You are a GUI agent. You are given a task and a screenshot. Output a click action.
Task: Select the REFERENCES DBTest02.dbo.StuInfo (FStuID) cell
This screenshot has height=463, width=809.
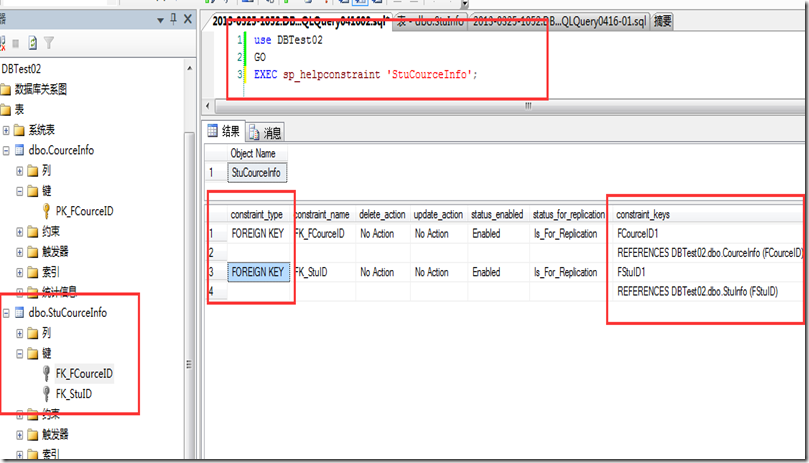[706, 292]
